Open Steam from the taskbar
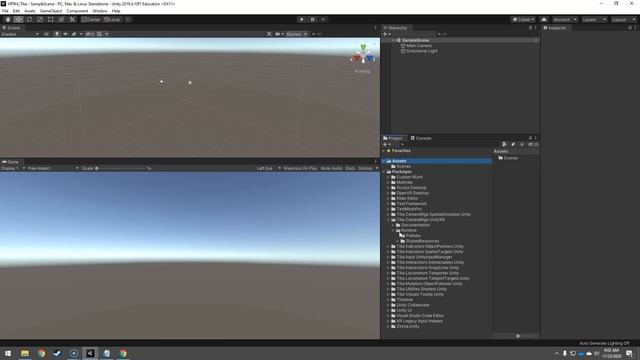The height and width of the screenshot is (360, 640). click(57, 353)
